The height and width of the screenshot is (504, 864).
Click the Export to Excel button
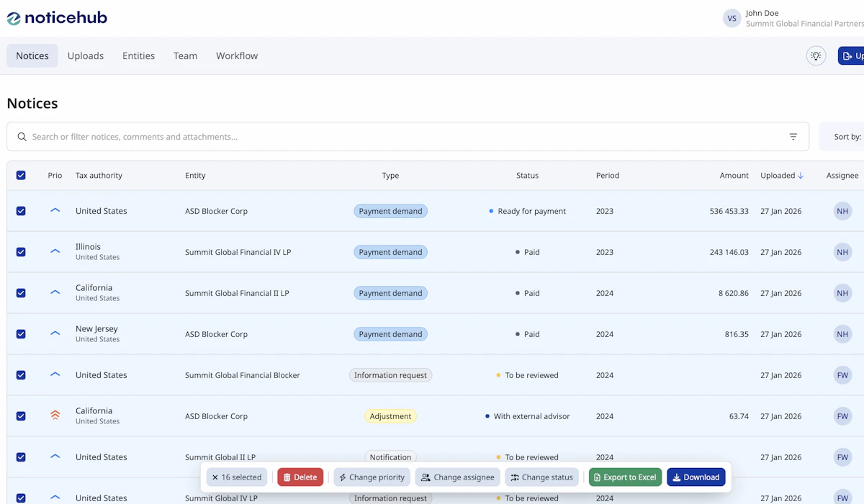(x=625, y=477)
